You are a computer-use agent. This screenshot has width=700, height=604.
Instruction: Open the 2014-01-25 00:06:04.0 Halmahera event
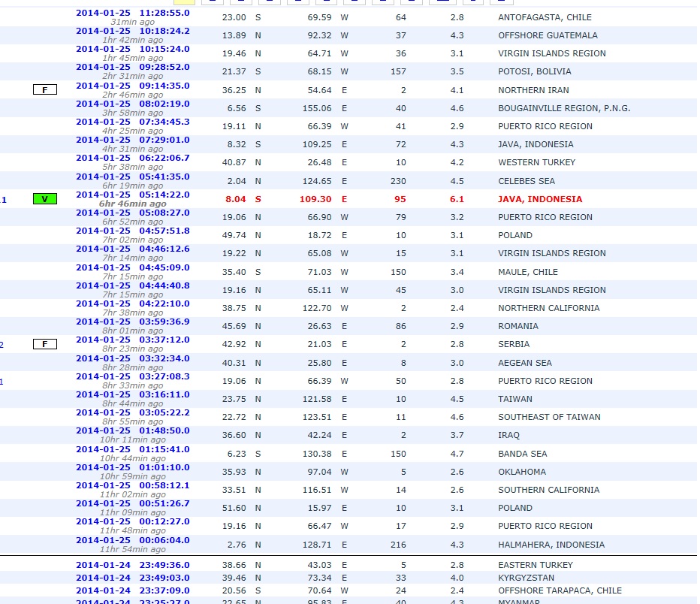132,540
